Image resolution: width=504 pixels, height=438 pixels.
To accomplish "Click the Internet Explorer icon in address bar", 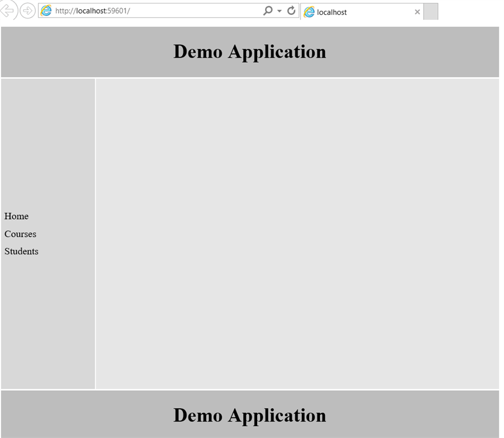I will coord(46,11).
